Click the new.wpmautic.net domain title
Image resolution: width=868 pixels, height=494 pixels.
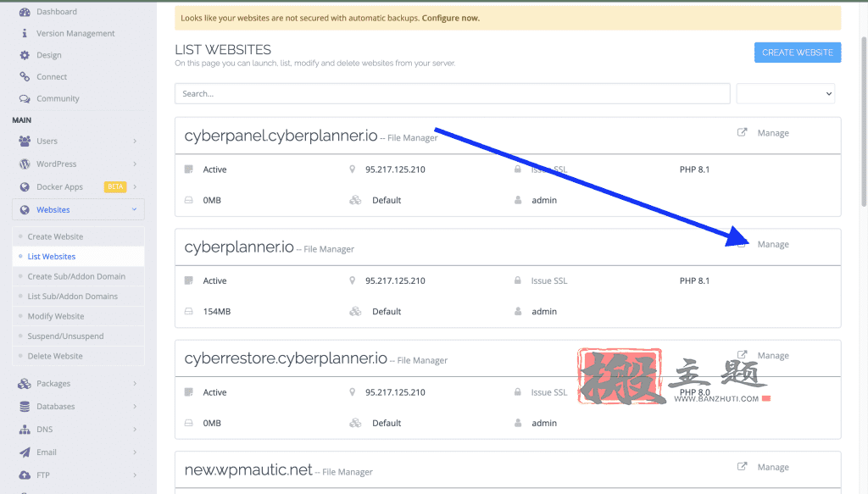(x=248, y=469)
